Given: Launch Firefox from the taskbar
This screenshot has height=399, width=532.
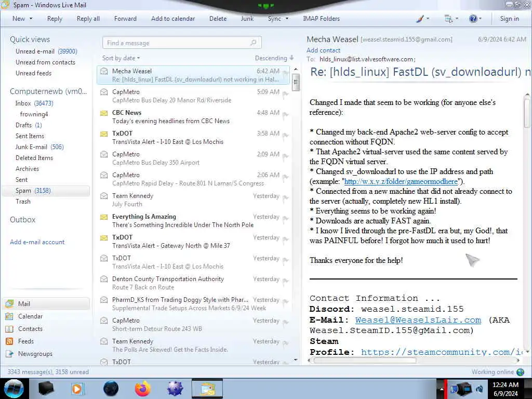Looking at the screenshot, I should [x=143, y=389].
